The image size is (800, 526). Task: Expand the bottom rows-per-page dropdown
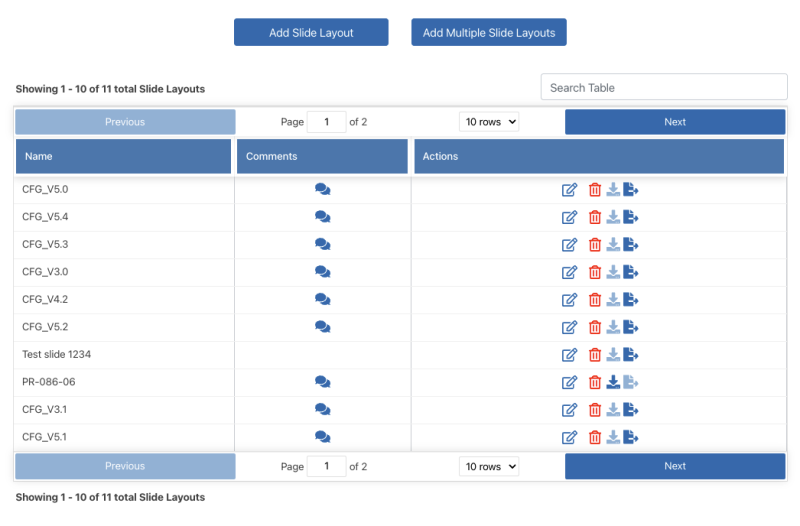[x=489, y=466]
